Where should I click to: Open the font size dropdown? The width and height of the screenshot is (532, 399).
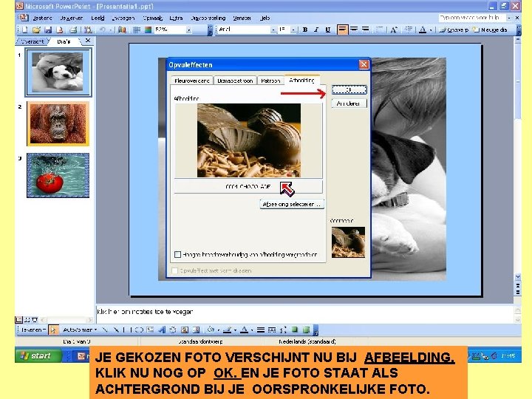(293, 30)
